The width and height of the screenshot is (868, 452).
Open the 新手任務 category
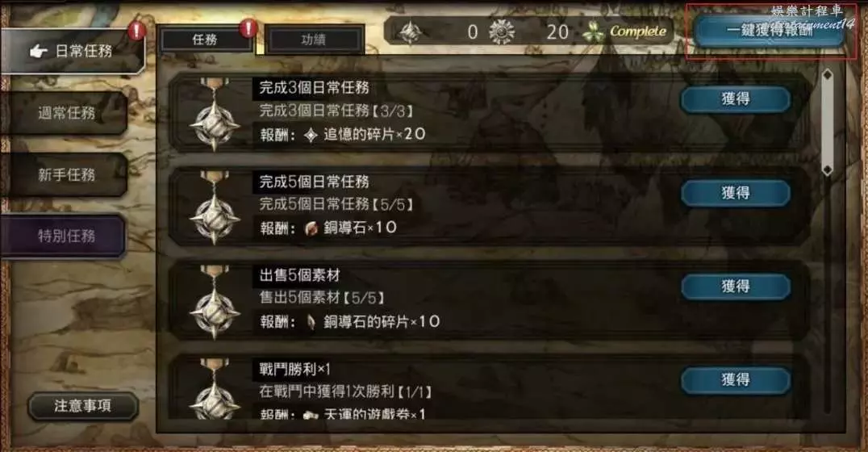(65, 174)
